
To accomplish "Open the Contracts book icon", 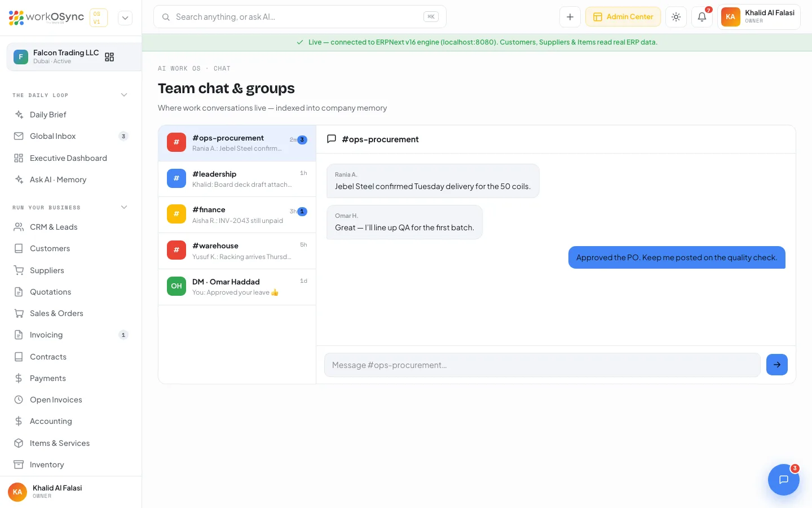I will point(19,357).
